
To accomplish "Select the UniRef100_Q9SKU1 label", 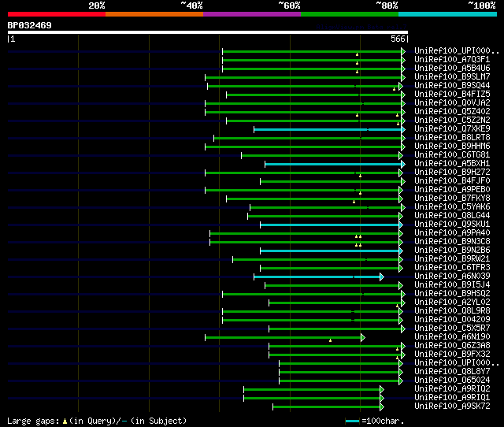I will click(452, 225).
